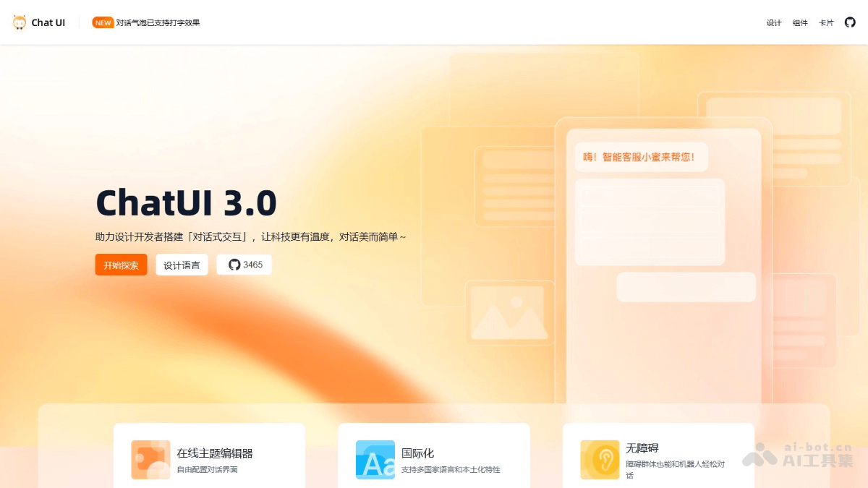Click the 3465 star count button
Viewport: 868px width, 488px height.
[244, 265]
